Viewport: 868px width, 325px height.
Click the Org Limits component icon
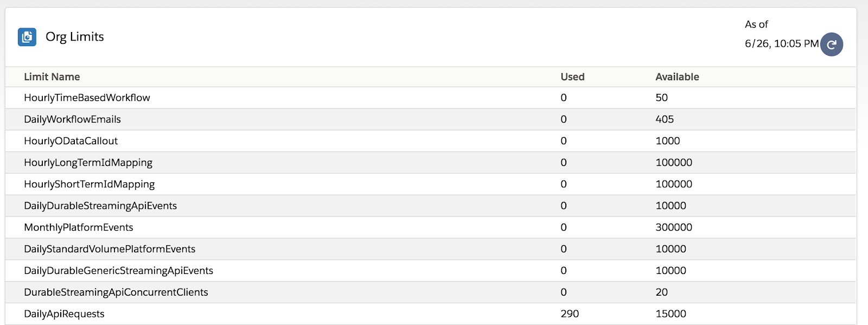(x=27, y=37)
